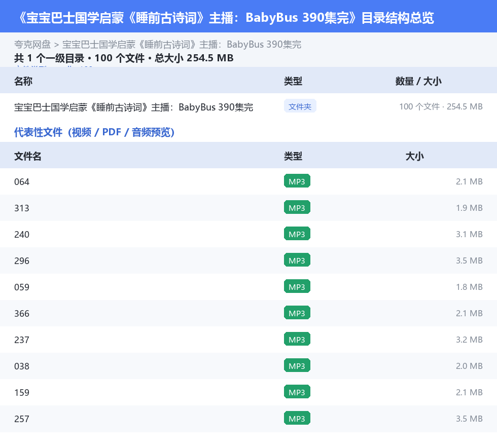Click the 文件夹 type badge

click(x=300, y=106)
